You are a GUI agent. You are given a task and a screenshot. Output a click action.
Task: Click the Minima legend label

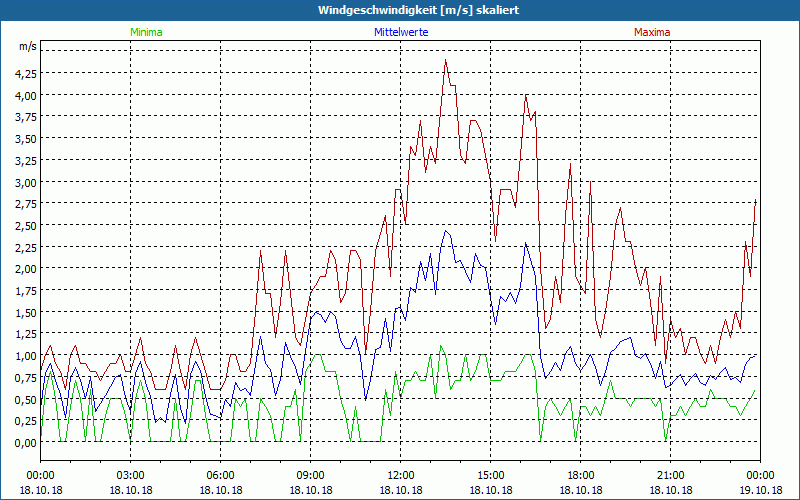pyautogui.click(x=146, y=32)
